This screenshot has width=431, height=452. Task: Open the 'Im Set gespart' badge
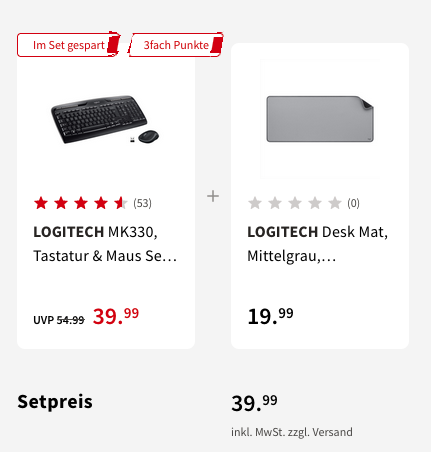pyautogui.click(x=69, y=45)
